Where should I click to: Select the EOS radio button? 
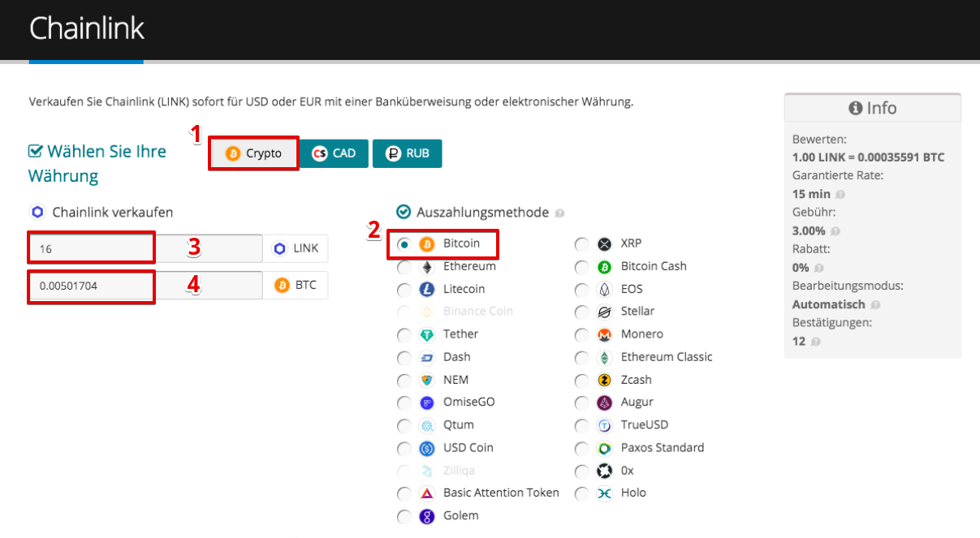581,289
